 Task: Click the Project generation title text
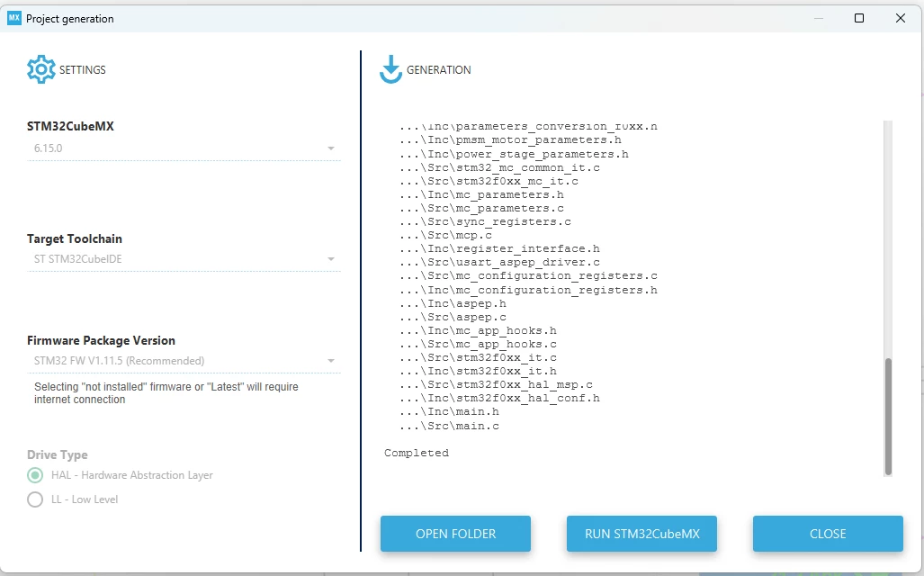pyautogui.click(x=69, y=19)
